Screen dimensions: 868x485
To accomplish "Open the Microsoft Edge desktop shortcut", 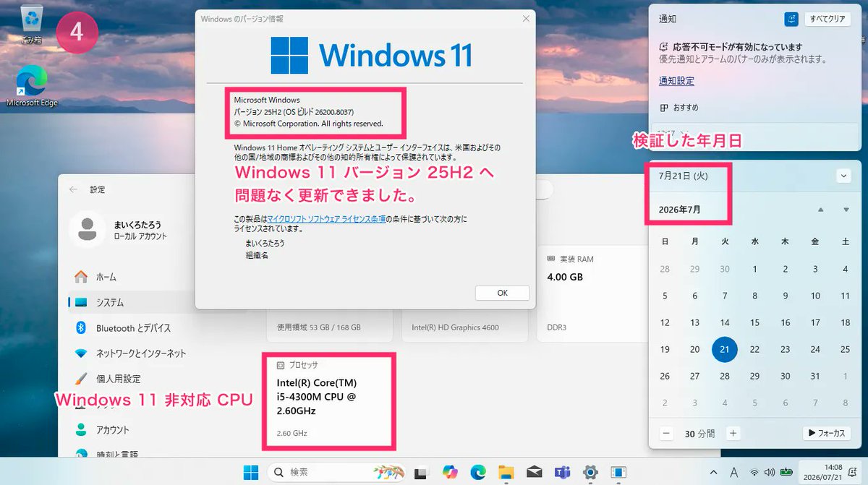I will (x=32, y=85).
